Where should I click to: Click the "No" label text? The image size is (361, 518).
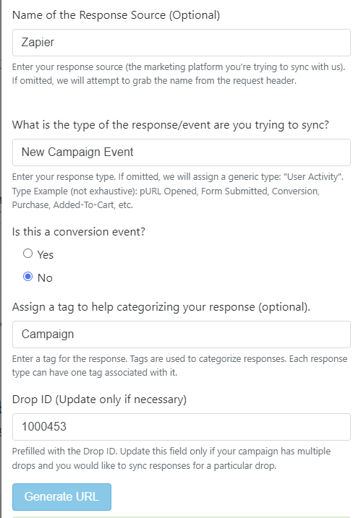point(45,278)
